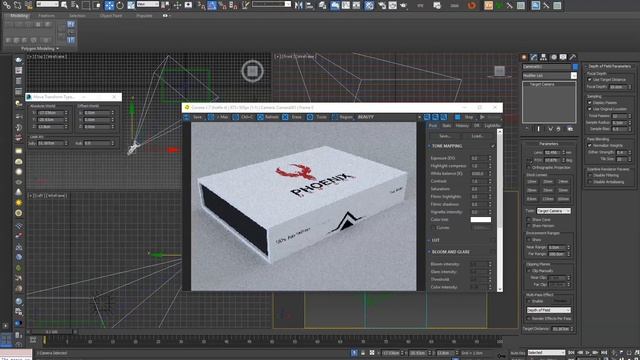
Task: Select the 85mm stock lens button
Action: [x=532, y=199]
